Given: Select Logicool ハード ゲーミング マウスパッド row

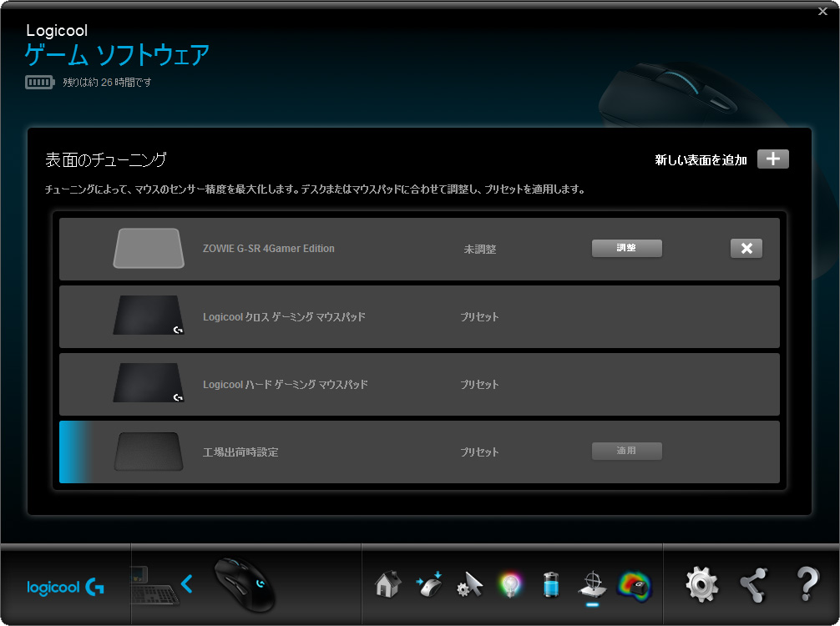Looking at the screenshot, I should (x=419, y=384).
